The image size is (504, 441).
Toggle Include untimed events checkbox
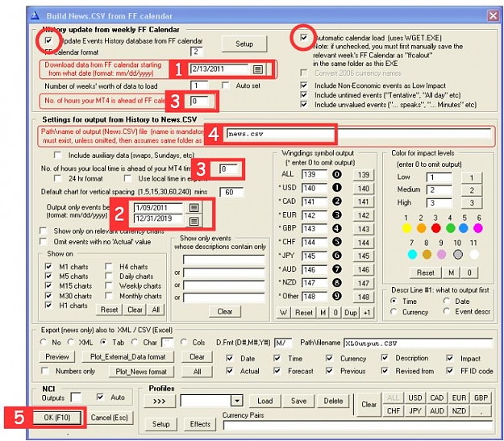(304, 95)
